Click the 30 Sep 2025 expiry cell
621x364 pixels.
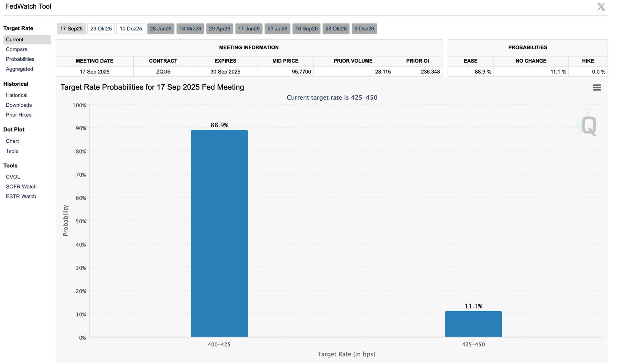pos(225,71)
